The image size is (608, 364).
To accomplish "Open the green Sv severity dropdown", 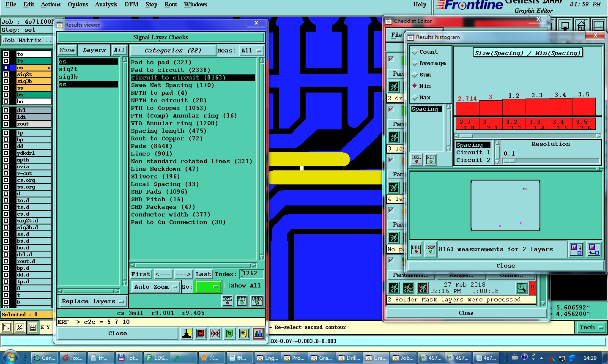I will 208,287.
